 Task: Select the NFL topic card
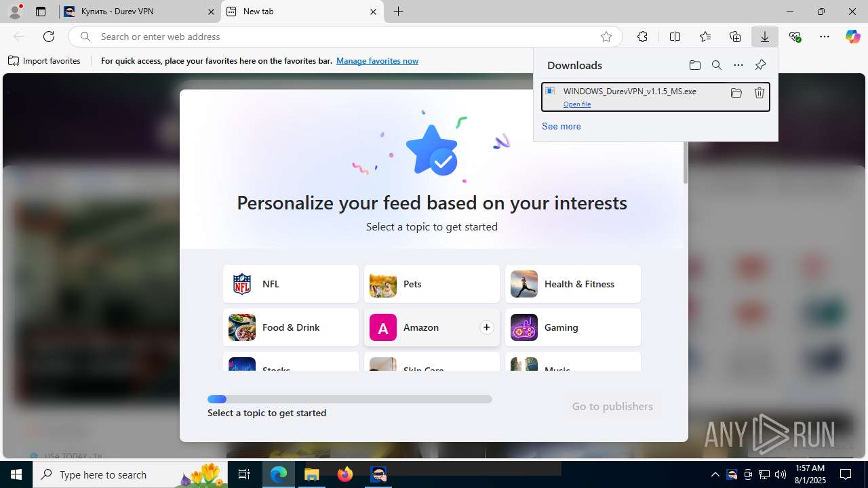(291, 284)
